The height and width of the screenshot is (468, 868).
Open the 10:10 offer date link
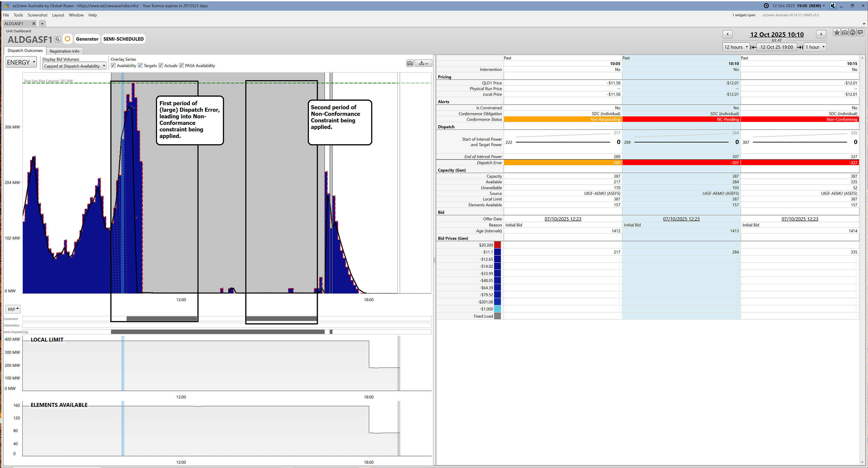(x=681, y=219)
